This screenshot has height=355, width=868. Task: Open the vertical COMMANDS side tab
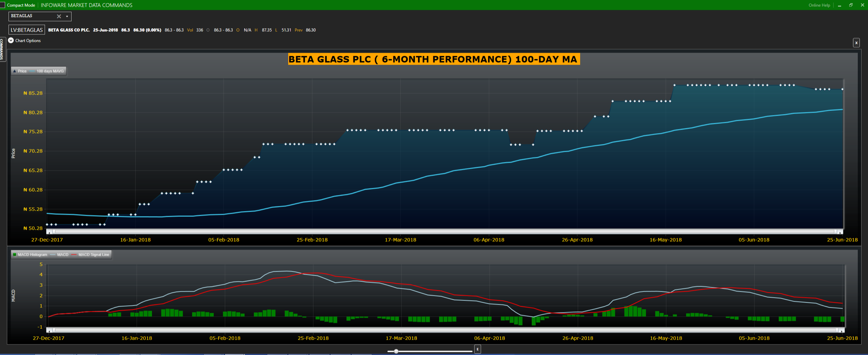pyautogui.click(x=2, y=49)
